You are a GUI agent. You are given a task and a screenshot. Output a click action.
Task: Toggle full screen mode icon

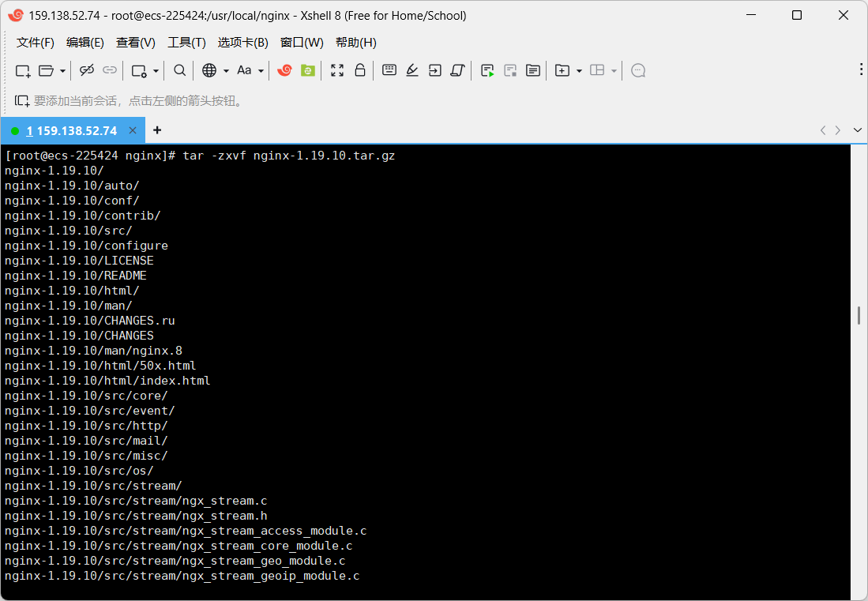[x=337, y=70]
